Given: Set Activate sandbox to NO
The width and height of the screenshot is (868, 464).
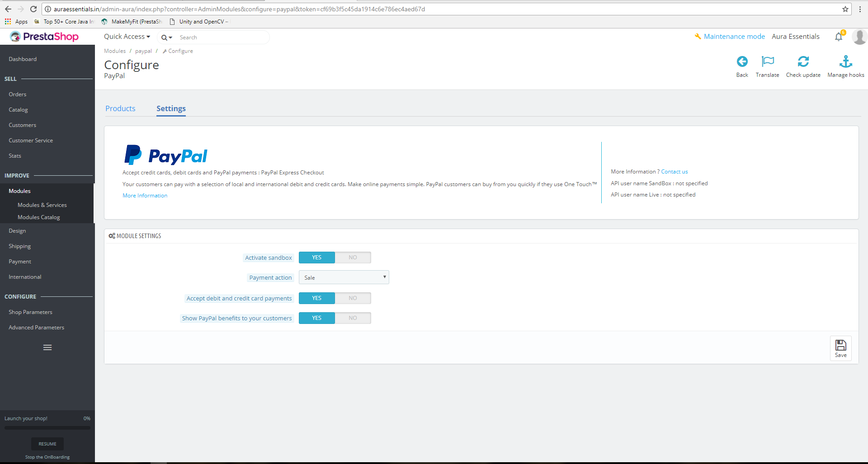Looking at the screenshot, I should pyautogui.click(x=353, y=258).
